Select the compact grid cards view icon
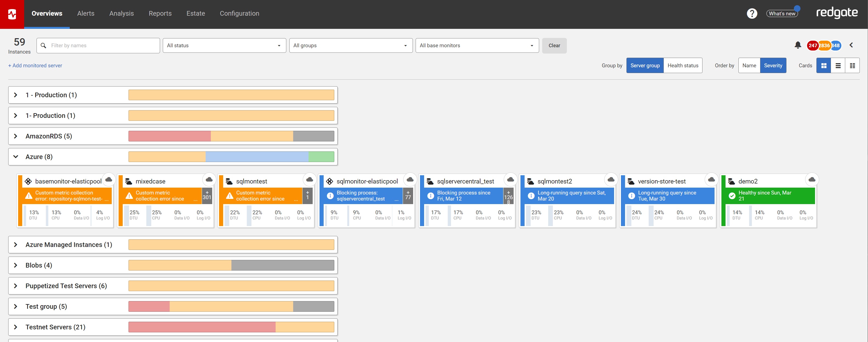This screenshot has height=342, width=868. tap(852, 66)
